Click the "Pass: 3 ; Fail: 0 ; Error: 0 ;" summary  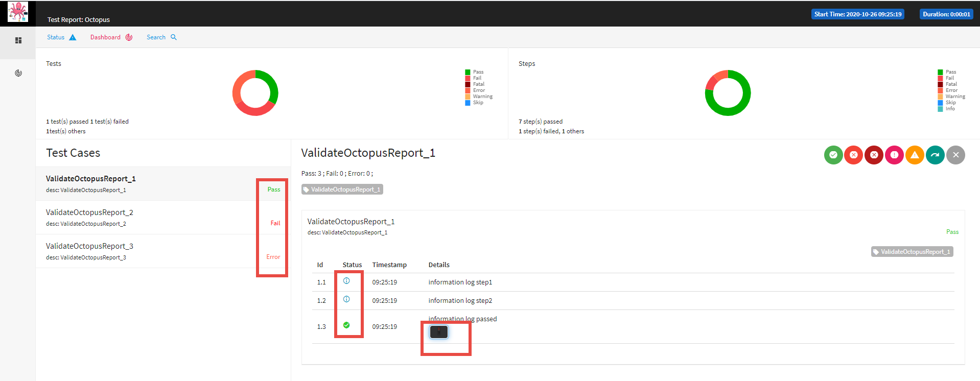click(x=337, y=174)
